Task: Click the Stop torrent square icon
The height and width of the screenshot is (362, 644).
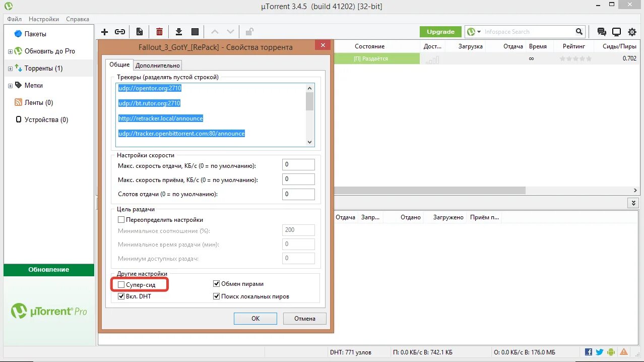Action: (195, 32)
